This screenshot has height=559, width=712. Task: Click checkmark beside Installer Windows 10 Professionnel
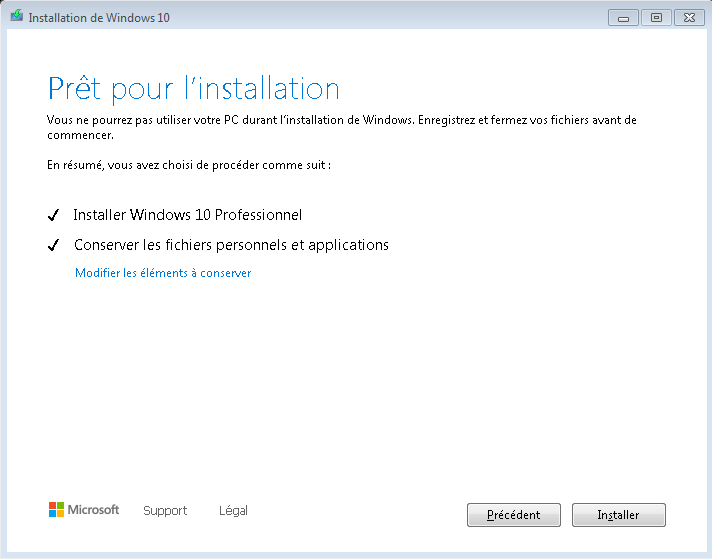tap(54, 215)
